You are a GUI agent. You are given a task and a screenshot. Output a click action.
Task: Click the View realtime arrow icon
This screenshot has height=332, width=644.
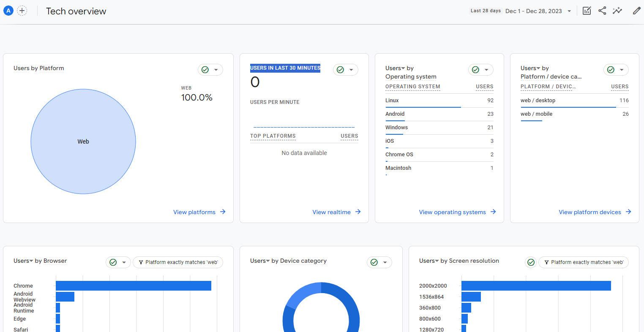(358, 212)
